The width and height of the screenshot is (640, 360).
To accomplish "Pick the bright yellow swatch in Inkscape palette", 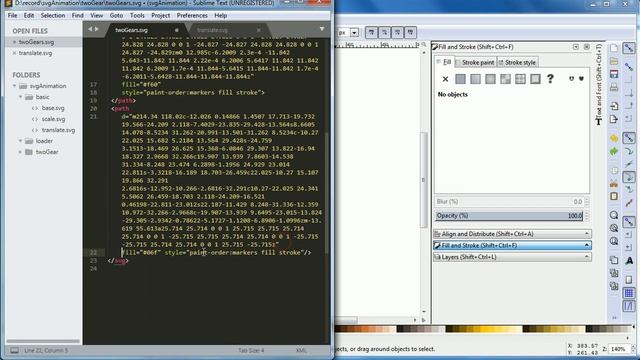I will click(486, 329).
